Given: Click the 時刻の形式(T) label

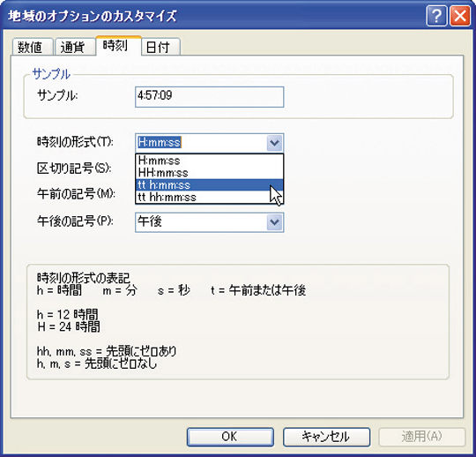Looking at the screenshot, I should [75, 141].
